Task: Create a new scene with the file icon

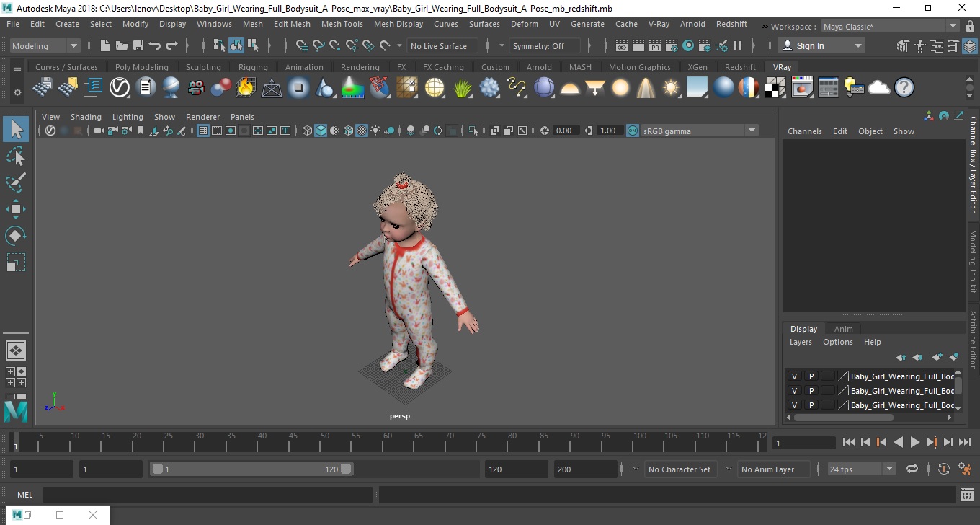Action: [105, 45]
